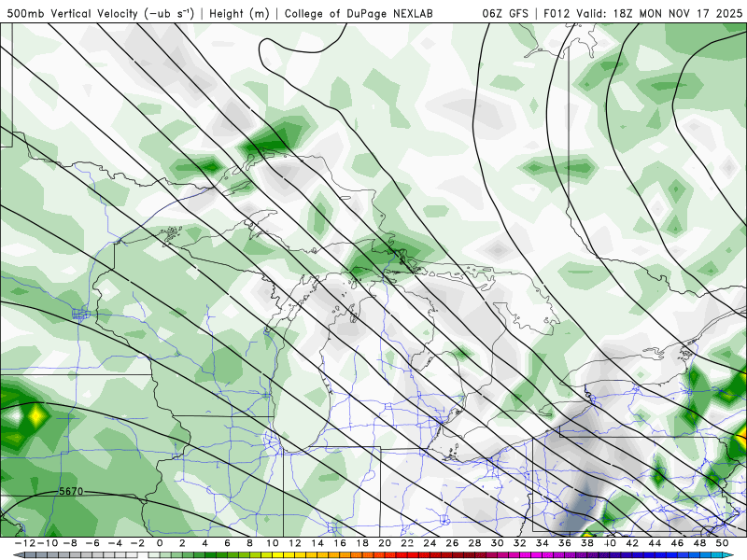Click the '46' color scale label
This screenshot has width=747, height=560.
(x=677, y=543)
